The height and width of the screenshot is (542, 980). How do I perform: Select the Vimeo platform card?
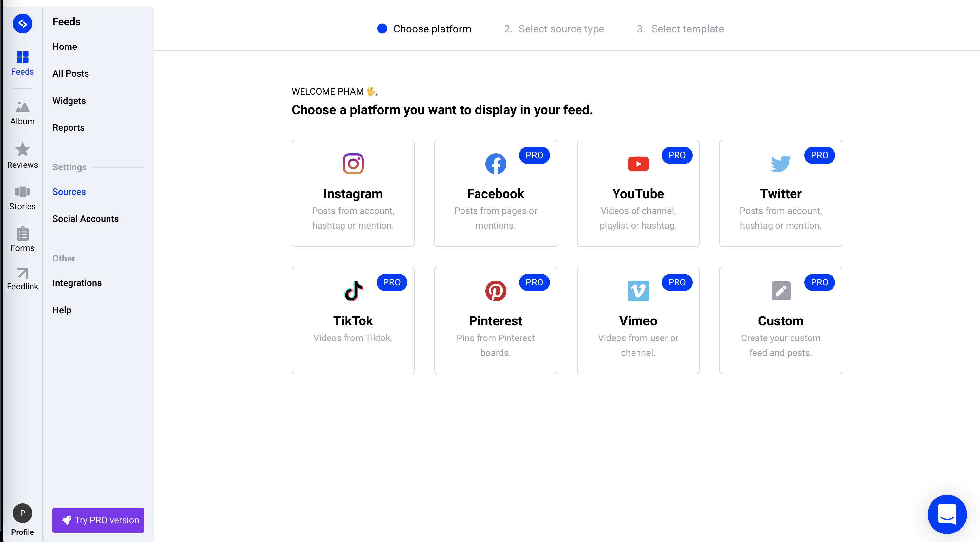click(x=637, y=320)
